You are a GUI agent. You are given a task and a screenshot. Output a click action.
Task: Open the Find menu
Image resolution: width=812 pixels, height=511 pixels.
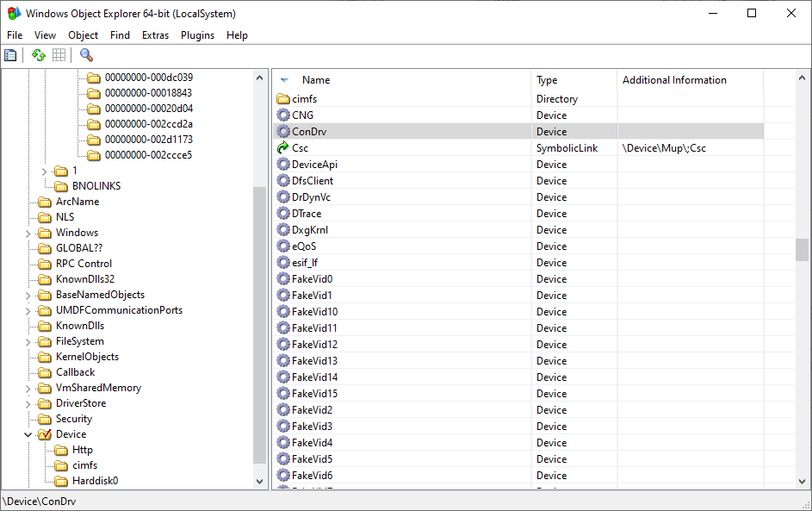(x=120, y=35)
